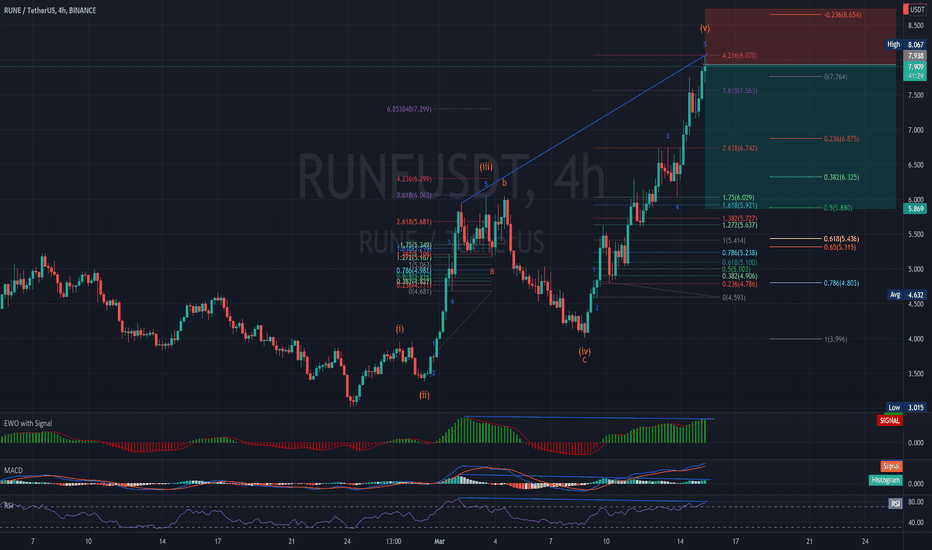Click the red SIGNAL label in EWO pane
The width and height of the screenshot is (932, 550).
[x=889, y=420]
